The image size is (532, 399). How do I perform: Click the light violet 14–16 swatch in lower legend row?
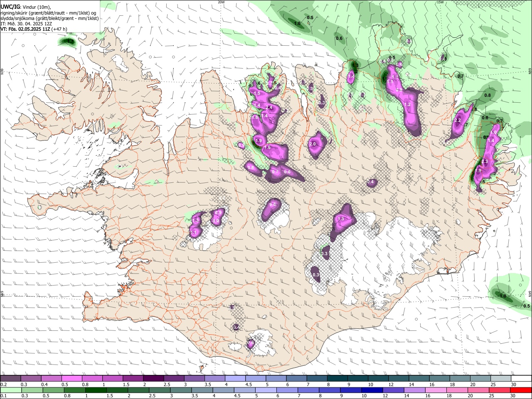tap(415, 390)
